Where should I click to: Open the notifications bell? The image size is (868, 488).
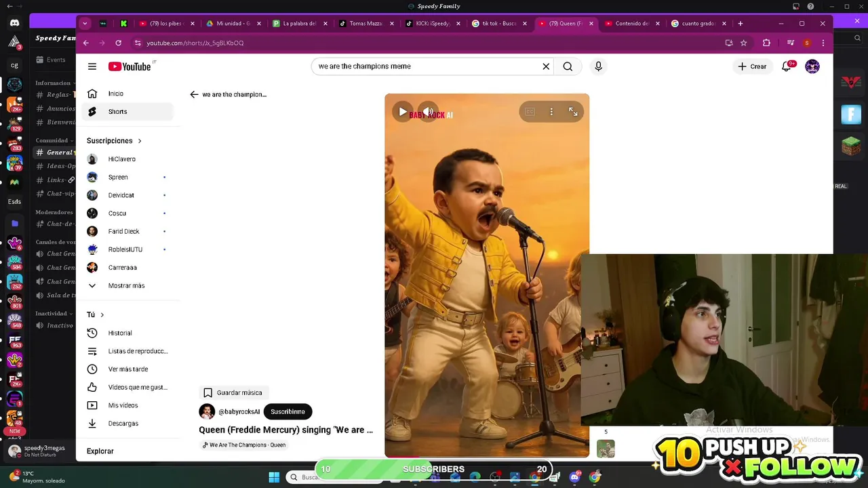787,66
